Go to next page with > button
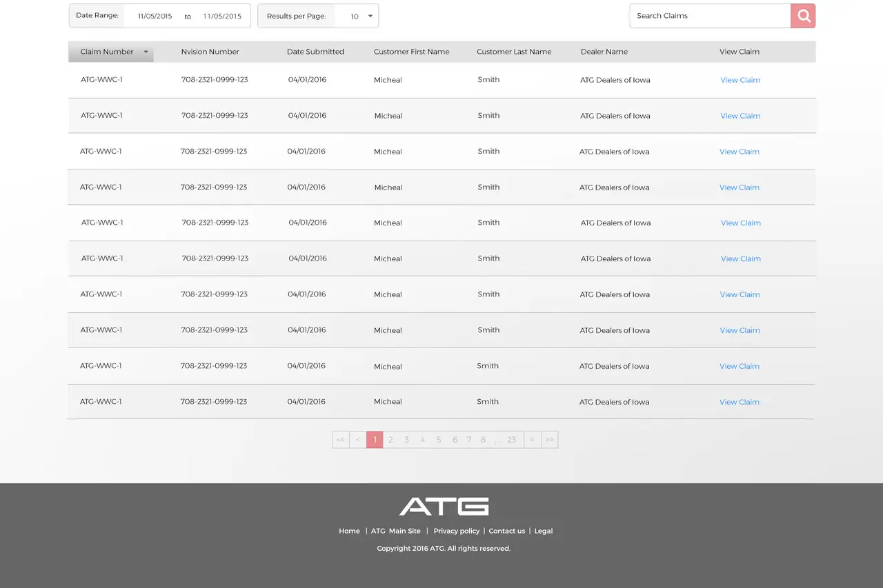Image resolution: width=883 pixels, height=588 pixels. (x=533, y=440)
